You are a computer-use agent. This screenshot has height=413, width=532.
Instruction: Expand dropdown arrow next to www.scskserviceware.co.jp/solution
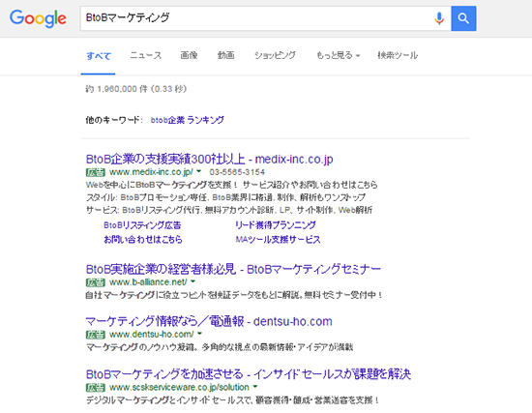[255, 387]
